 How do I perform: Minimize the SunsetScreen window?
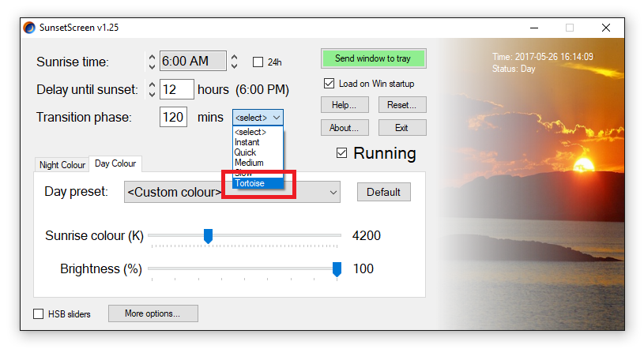coord(534,28)
